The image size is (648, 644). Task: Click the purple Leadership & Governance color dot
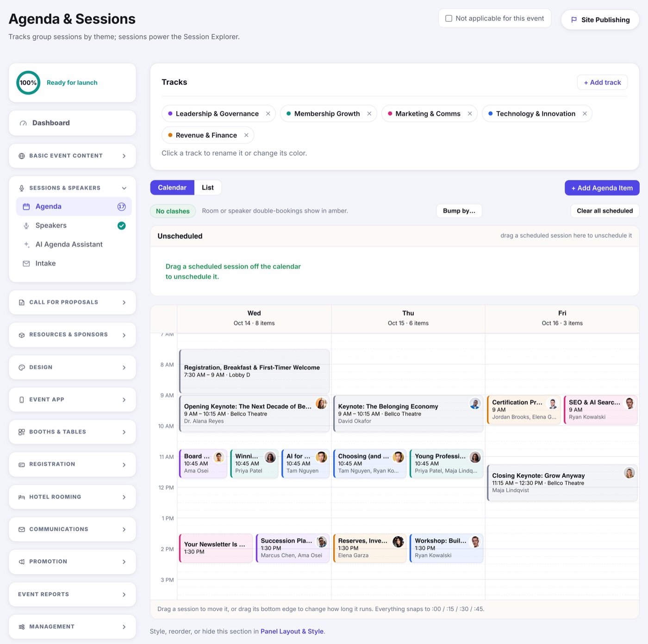coord(170,114)
